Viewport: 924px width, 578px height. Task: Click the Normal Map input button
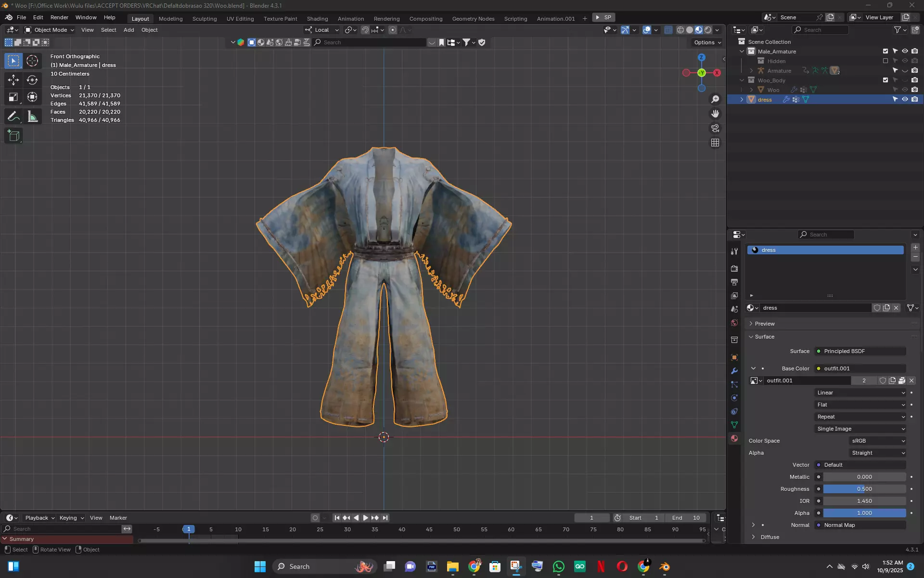[860, 525]
